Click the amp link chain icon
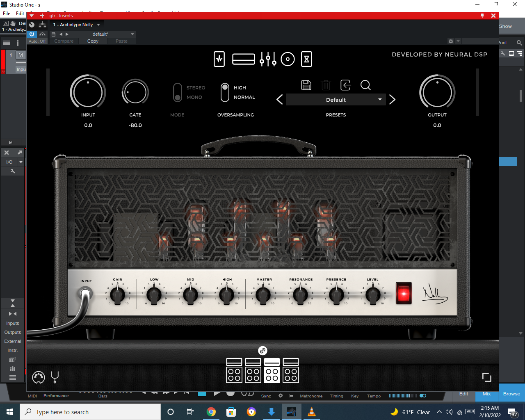The width and height of the screenshot is (525, 420). 262,351
